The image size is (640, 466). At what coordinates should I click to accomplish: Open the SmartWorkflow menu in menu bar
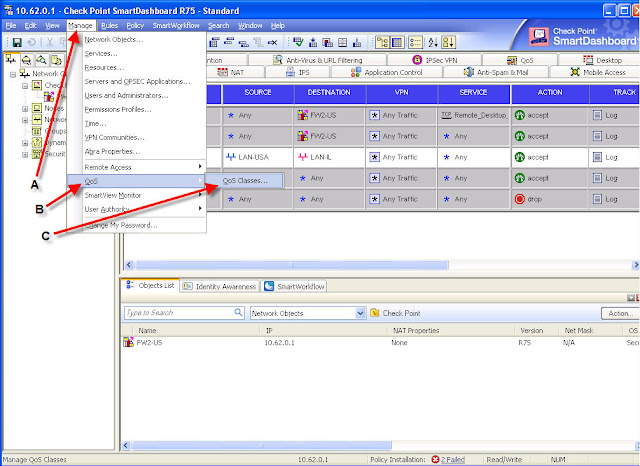click(x=176, y=25)
